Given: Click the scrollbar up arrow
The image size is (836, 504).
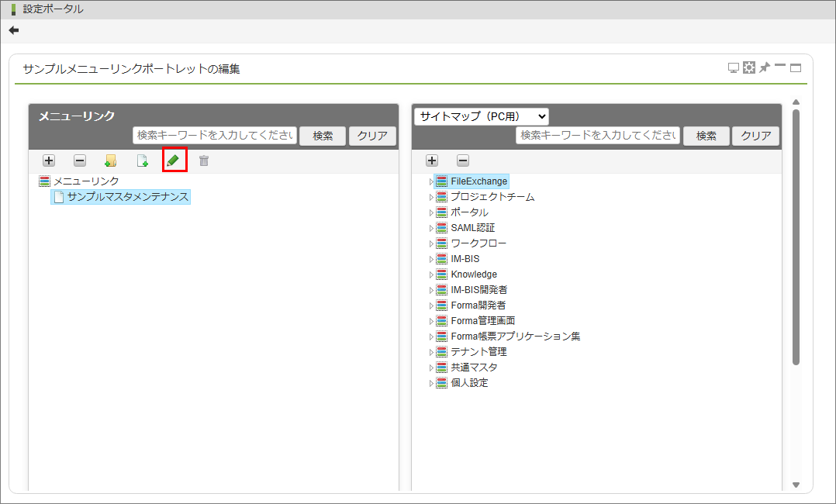Looking at the screenshot, I should pos(796,102).
